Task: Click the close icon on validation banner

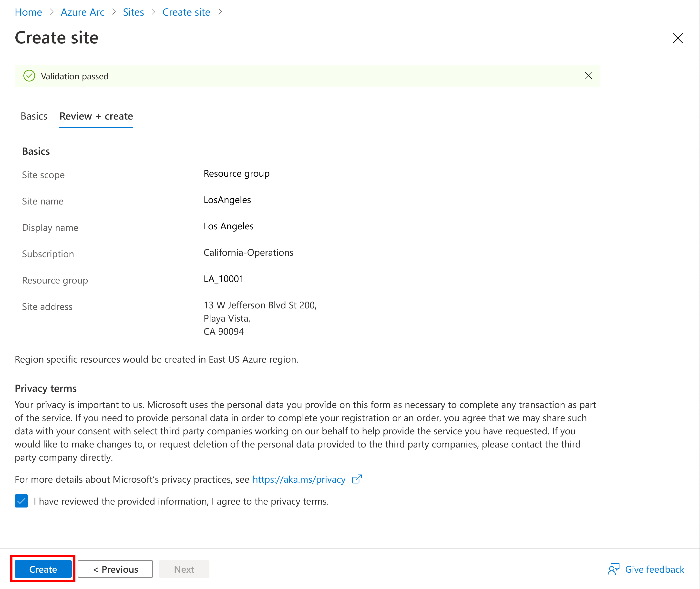Action: (x=588, y=76)
